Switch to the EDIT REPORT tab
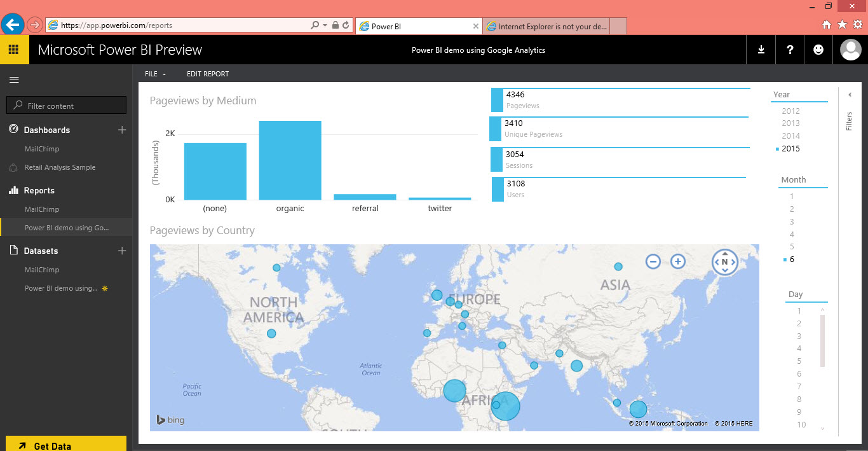 point(207,74)
